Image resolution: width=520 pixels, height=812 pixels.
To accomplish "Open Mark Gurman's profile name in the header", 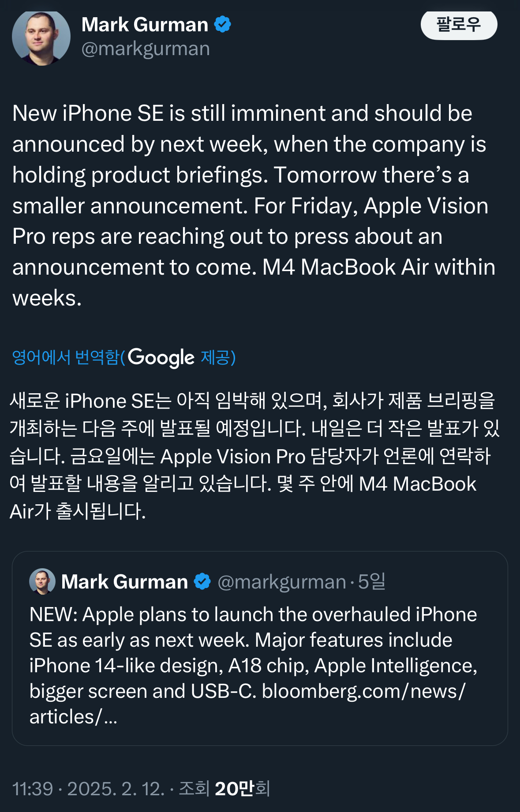I will [x=145, y=25].
